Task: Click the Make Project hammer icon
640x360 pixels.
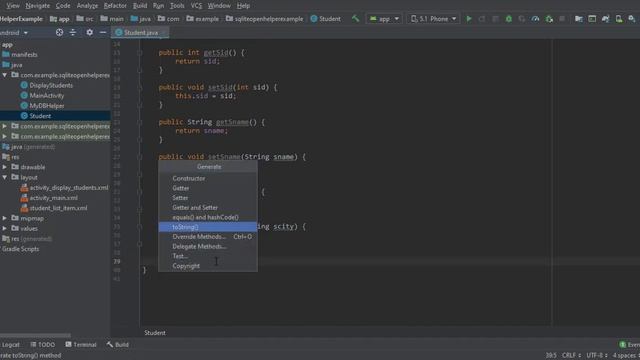Action: coord(356,18)
